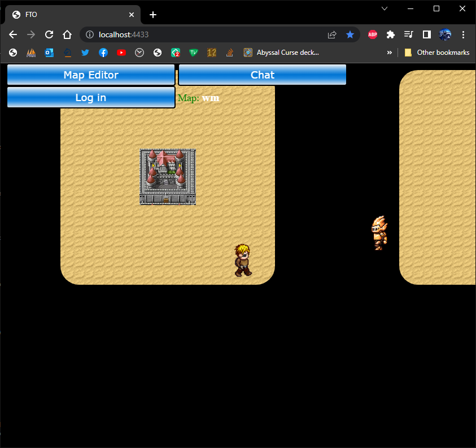Click the Log in button
Image resolution: width=476 pixels, height=448 pixels.
point(91,98)
